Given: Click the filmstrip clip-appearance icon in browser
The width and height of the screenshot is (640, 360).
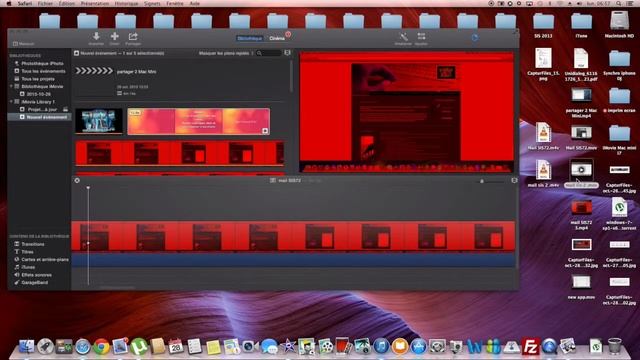Looking at the screenshot, I should coord(287,53).
